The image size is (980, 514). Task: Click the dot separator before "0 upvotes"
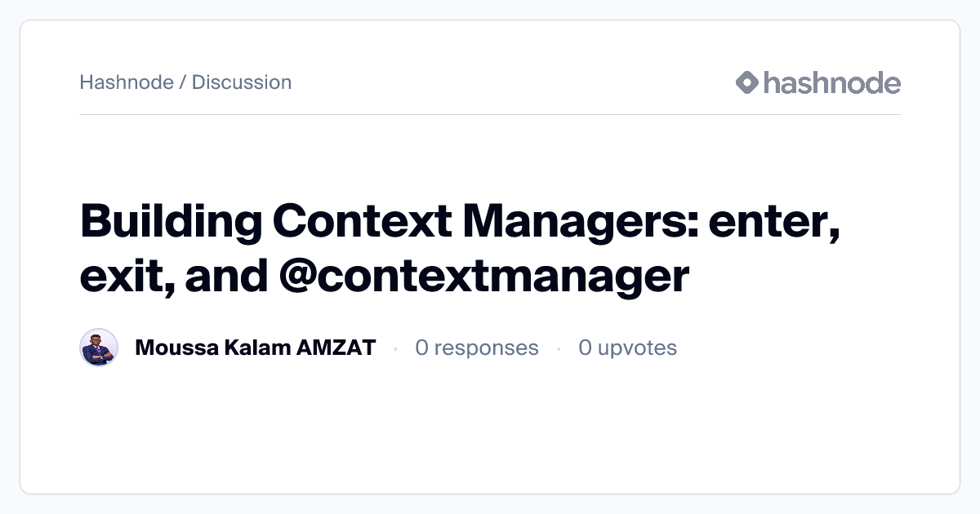click(559, 348)
